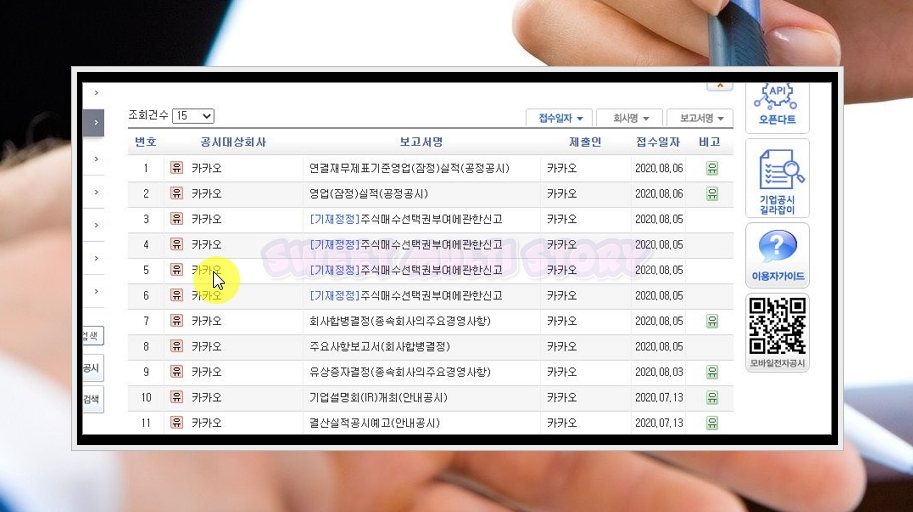
Task: Click green 유 remark icon in row 2
Action: point(712,193)
